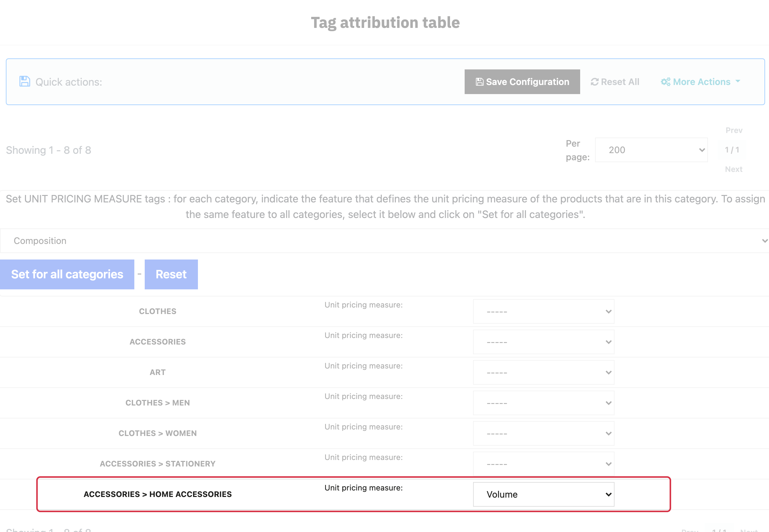Click the ART category label
Image resolution: width=769 pixels, height=532 pixels.
click(x=158, y=372)
